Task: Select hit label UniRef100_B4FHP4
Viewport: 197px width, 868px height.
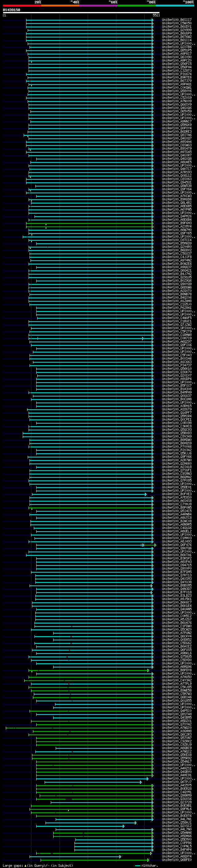Action: (x=176, y=850)
